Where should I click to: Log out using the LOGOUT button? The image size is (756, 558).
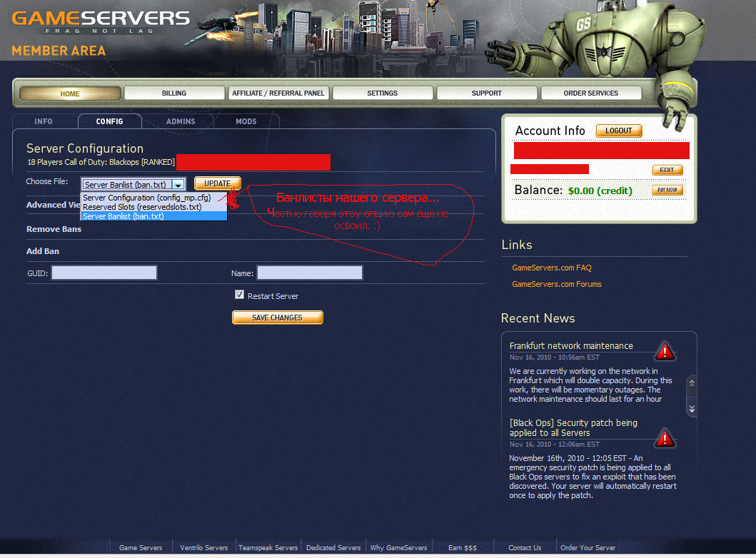(619, 131)
